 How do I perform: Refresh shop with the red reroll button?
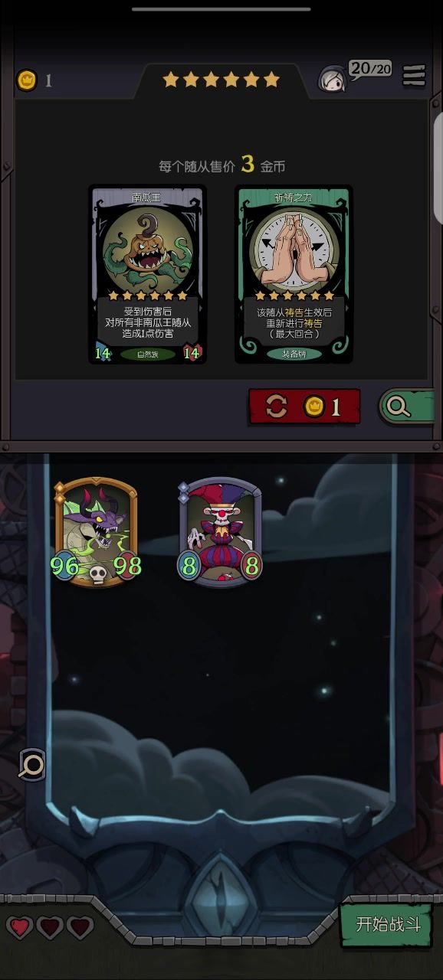pos(304,407)
